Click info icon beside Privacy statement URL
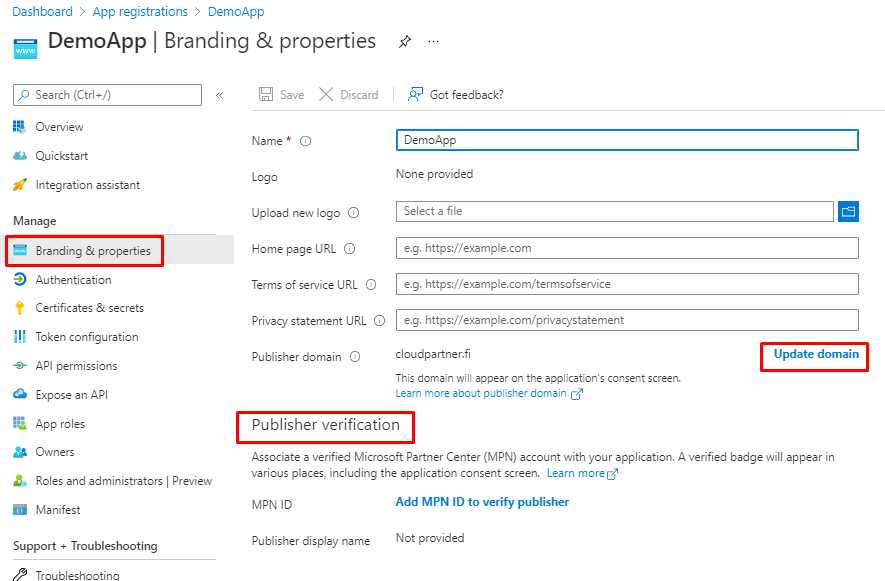 click(379, 321)
